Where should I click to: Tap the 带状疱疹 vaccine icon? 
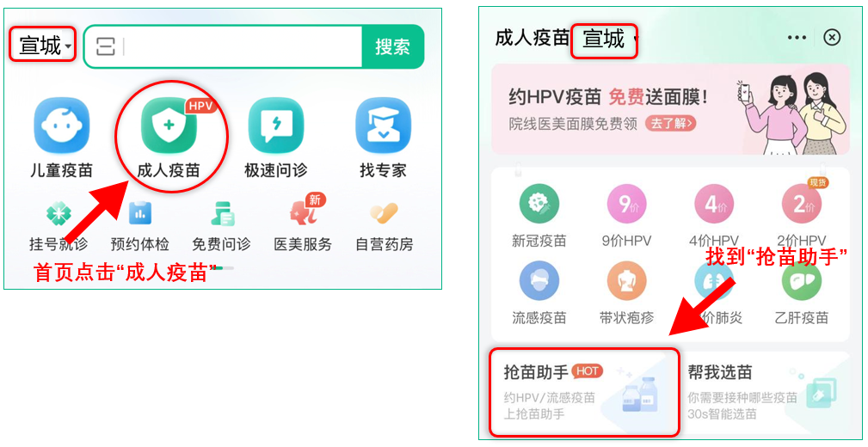tap(626, 281)
